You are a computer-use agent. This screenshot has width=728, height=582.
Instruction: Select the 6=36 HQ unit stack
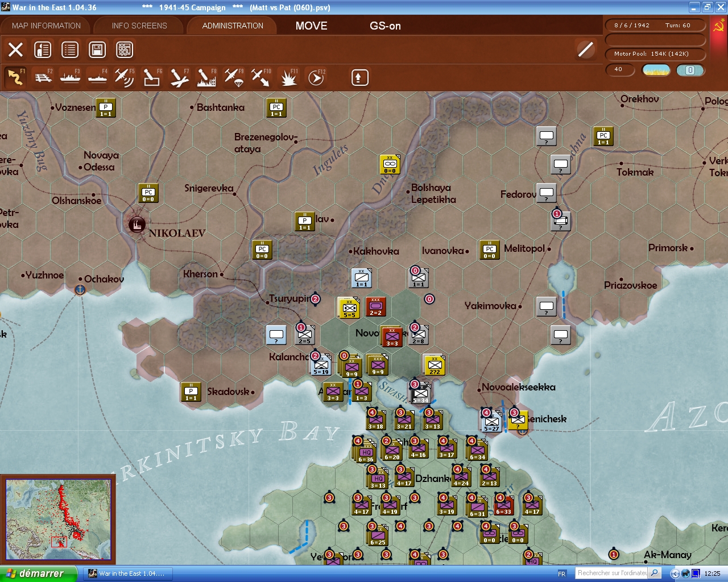pos(366,453)
